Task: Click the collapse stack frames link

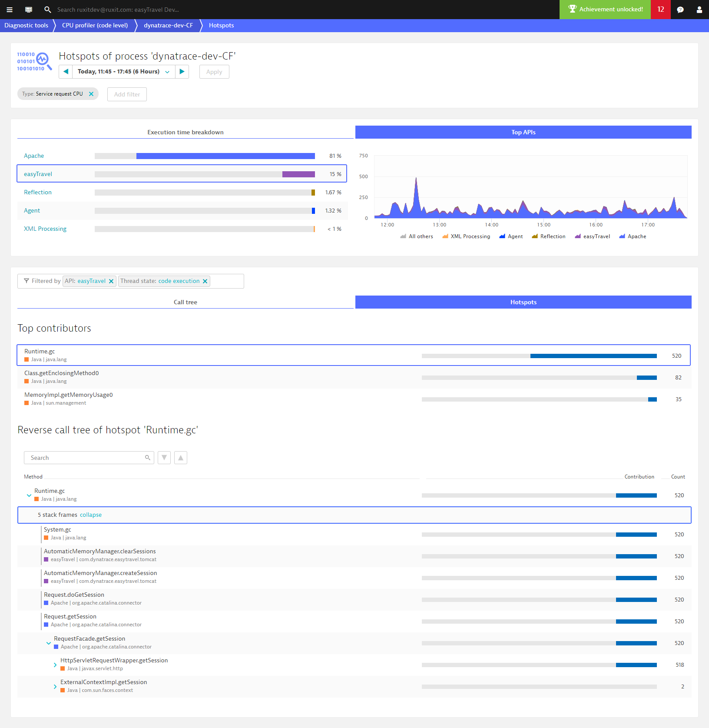Action: pos(91,515)
